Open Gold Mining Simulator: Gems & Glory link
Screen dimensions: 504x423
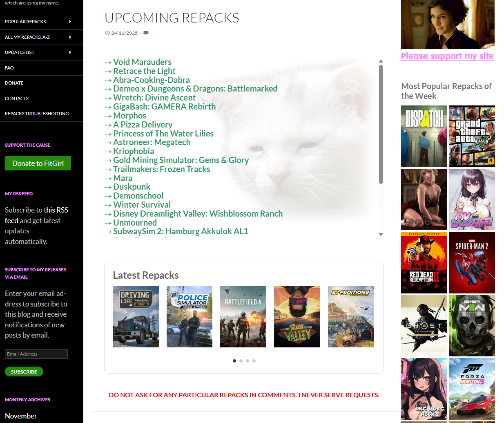pos(181,160)
